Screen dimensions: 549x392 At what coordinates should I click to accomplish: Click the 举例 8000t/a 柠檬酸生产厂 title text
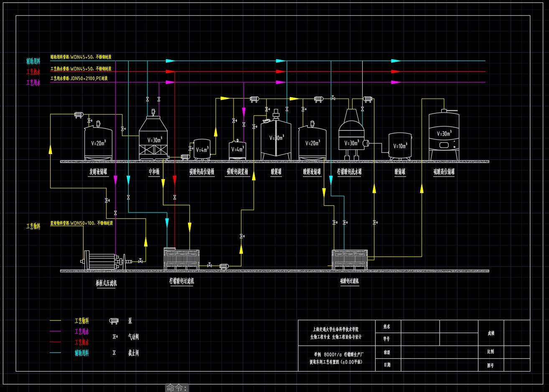point(339,354)
